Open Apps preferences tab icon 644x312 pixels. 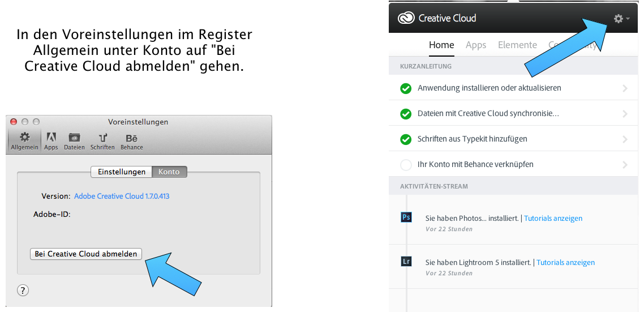pyautogui.click(x=51, y=137)
